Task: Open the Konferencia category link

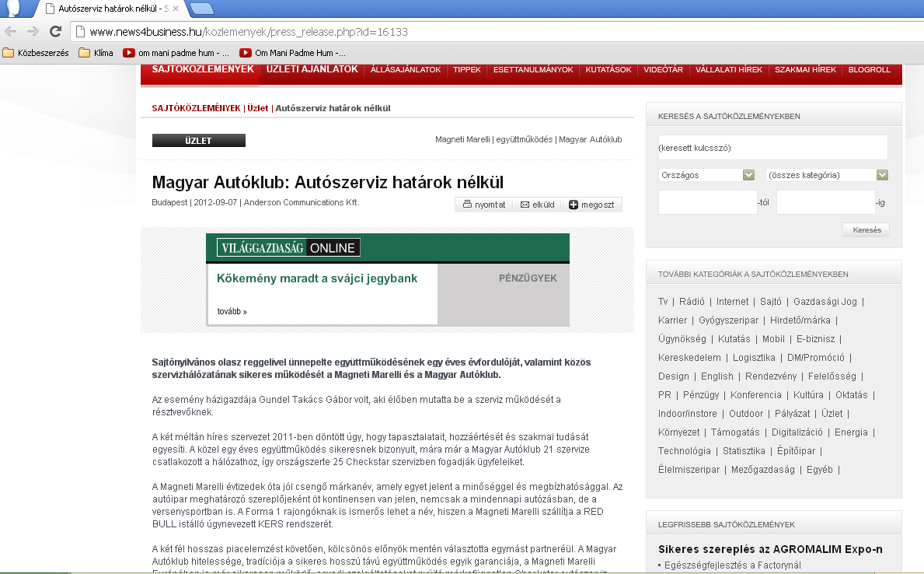Action: 756,395
